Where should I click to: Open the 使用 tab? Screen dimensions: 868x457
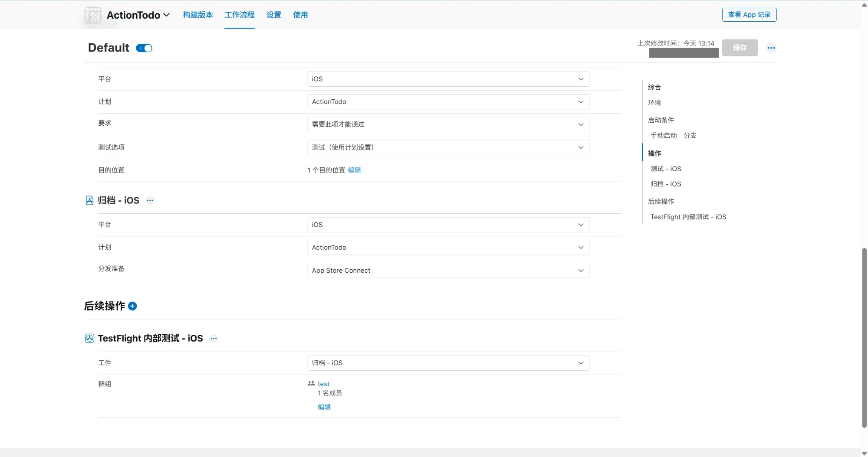(300, 15)
